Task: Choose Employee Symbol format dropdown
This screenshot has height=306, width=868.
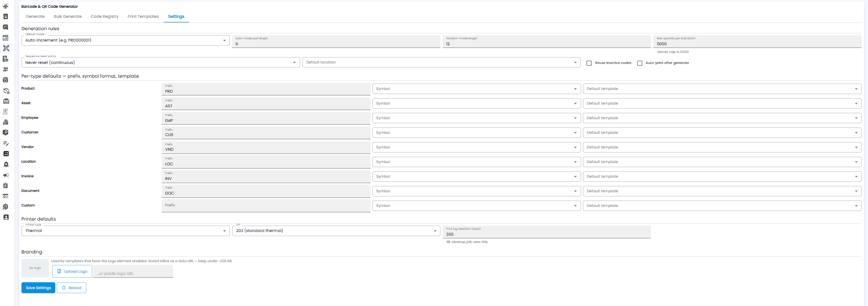Action: [476, 118]
